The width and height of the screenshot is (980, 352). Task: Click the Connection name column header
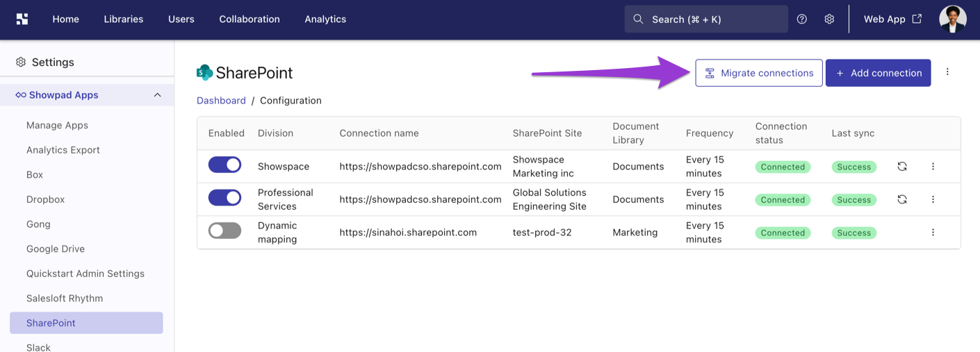pyautogui.click(x=379, y=133)
